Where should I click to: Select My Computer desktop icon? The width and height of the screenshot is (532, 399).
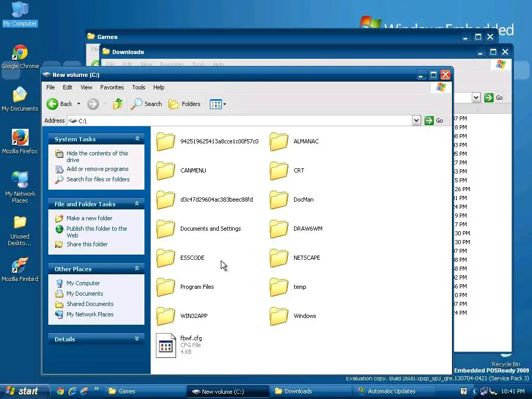pyautogui.click(x=20, y=14)
